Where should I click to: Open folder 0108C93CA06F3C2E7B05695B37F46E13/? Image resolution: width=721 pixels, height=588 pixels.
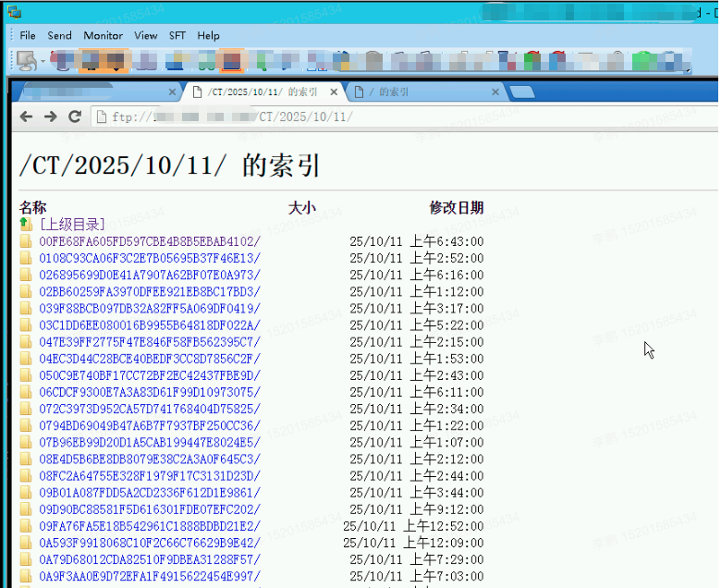point(150,258)
